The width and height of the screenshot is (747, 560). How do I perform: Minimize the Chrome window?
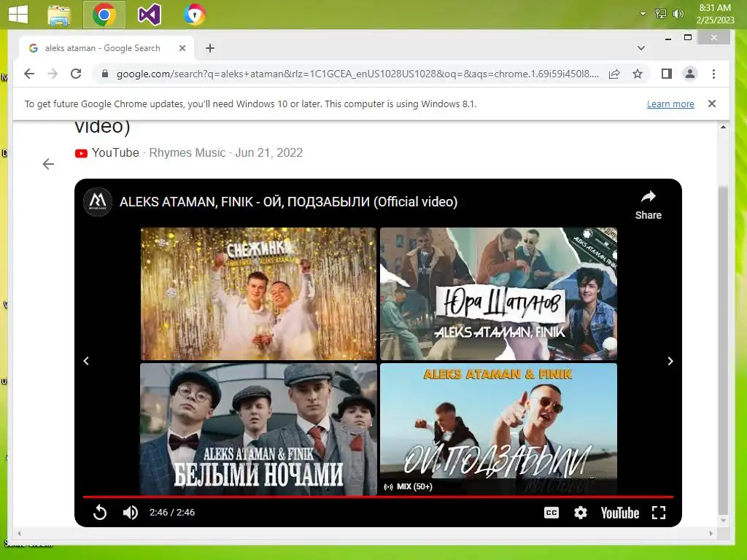pyautogui.click(x=668, y=38)
